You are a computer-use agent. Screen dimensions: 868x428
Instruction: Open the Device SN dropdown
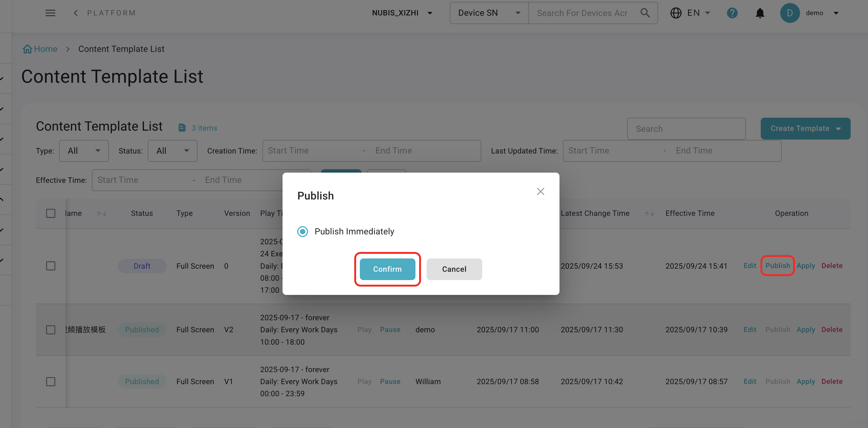[x=489, y=13]
